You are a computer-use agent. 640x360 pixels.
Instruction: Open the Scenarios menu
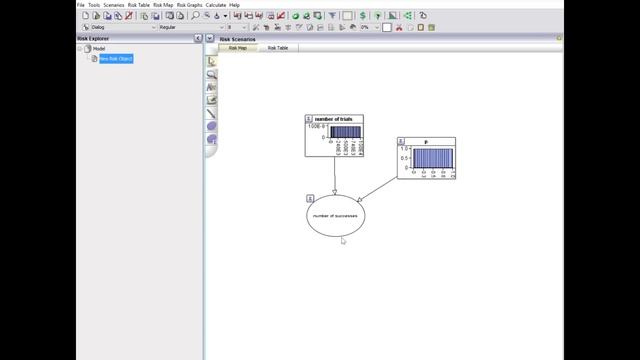[x=113, y=5]
